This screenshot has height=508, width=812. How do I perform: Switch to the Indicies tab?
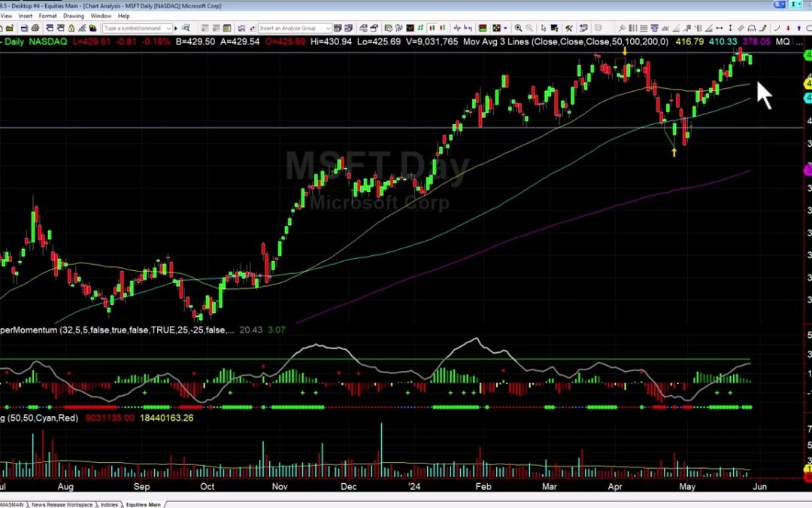(108, 503)
